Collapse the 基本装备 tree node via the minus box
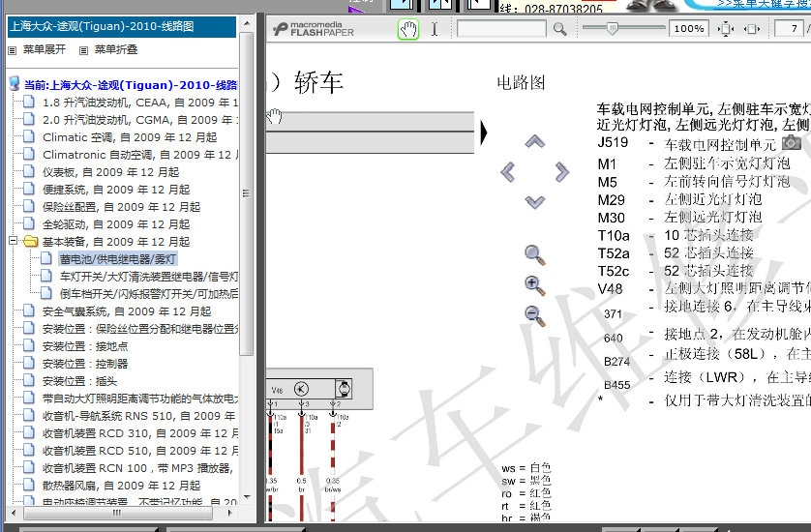Image resolution: width=811 pixels, height=532 pixels. (14, 241)
